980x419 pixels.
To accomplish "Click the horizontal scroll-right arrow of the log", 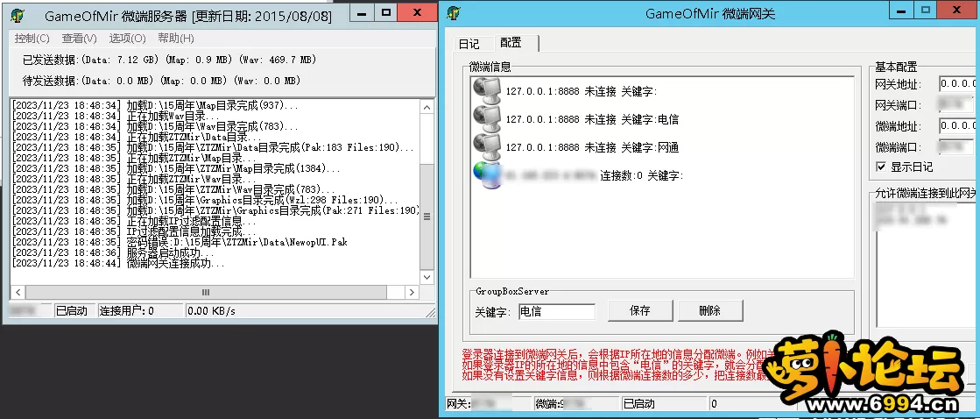I will 412,292.
